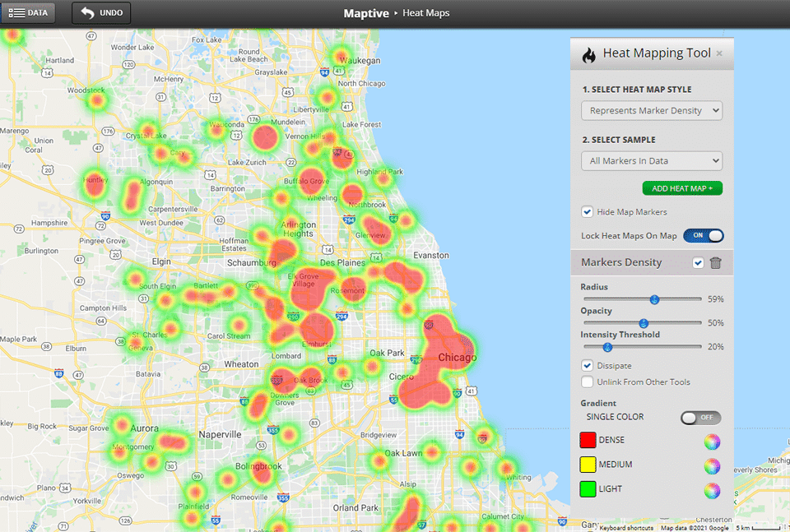Delete the Markers Density heat map via trash icon
This screenshot has width=790, height=532.
click(714, 261)
